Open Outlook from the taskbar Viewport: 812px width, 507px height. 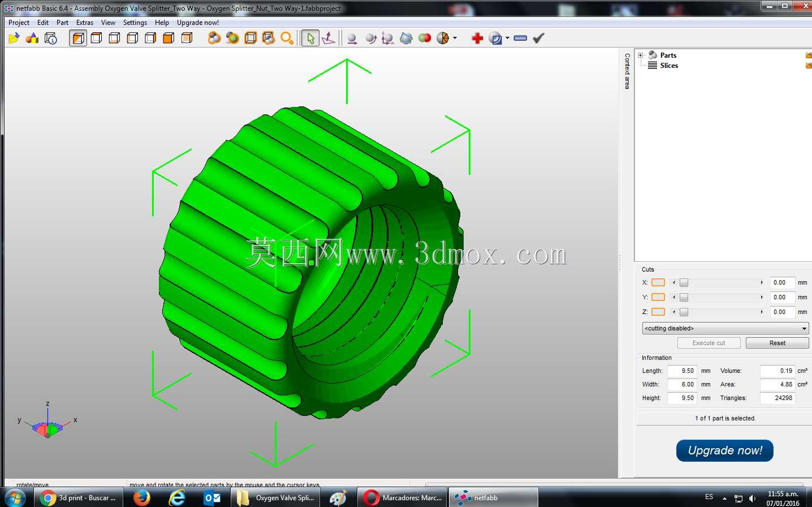(213, 498)
